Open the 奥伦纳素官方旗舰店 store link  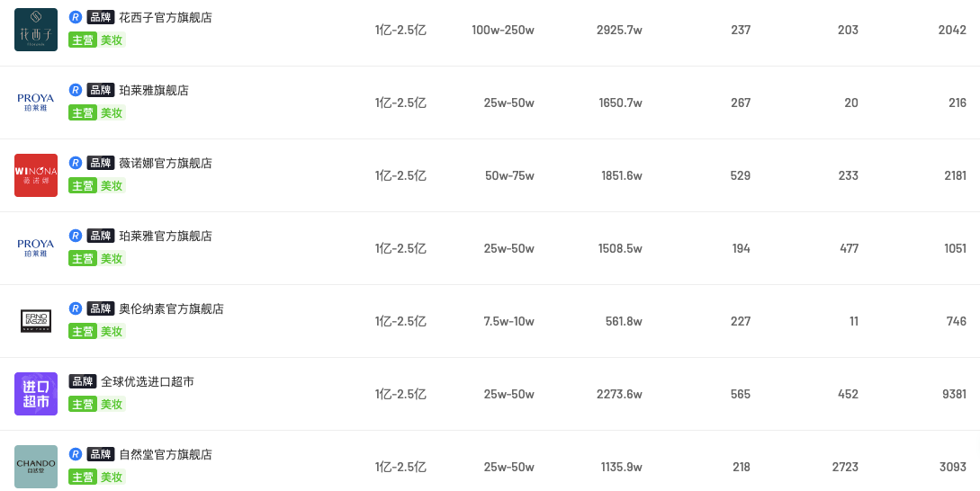pyautogui.click(x=171, y=308)
